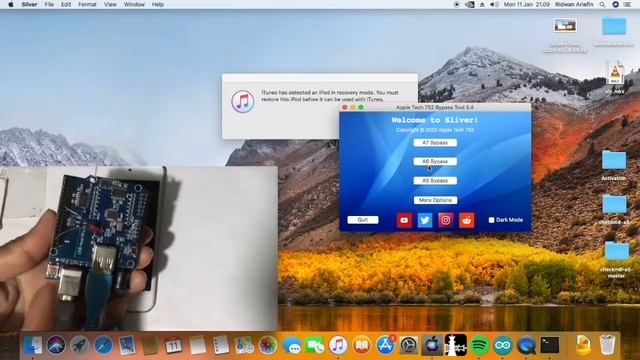
Task: Open System Preferences from the Dock
Action: tap(409, 345)
